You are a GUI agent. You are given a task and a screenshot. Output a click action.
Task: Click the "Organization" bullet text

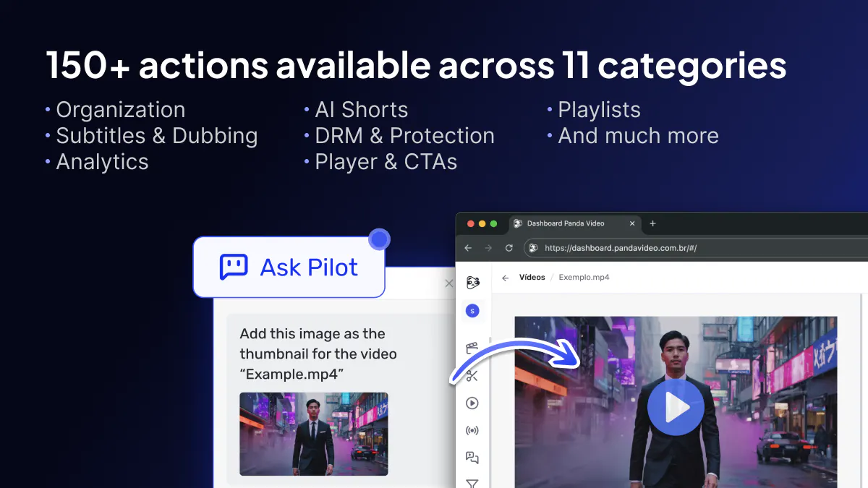pos(121,110)
